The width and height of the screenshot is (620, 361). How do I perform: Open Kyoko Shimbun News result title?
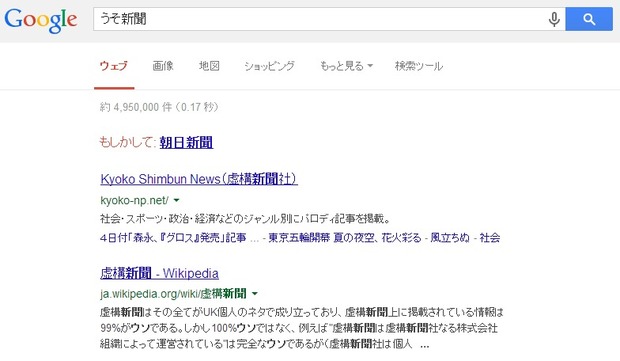coord(199,179)
